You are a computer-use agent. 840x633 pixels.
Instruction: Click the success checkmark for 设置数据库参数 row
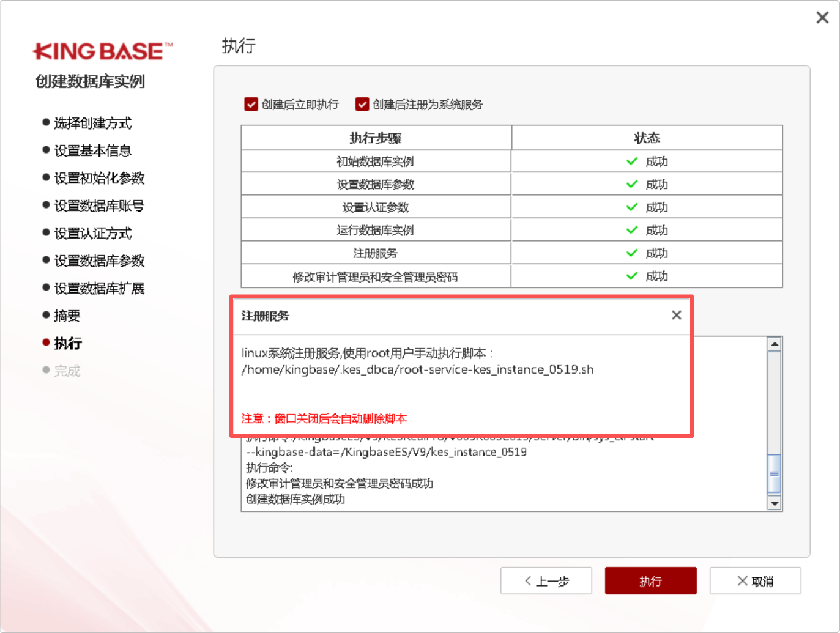632,184
